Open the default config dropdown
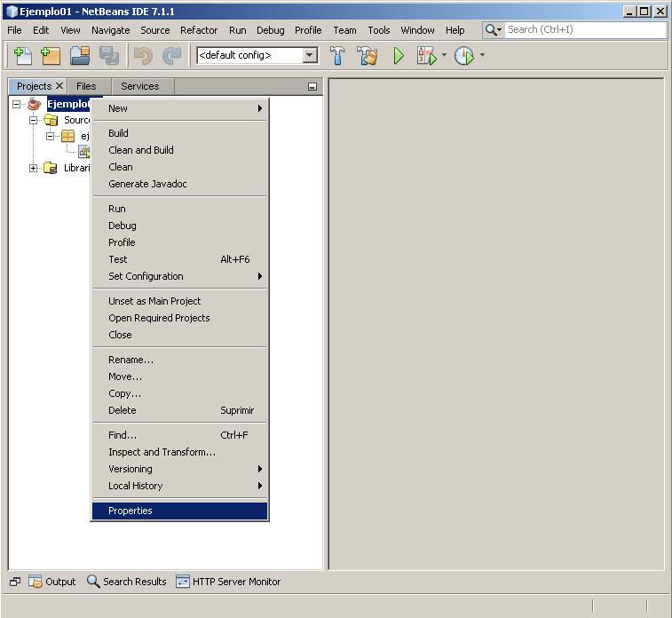Screen dimensions: 672x618 pos(310,55)
